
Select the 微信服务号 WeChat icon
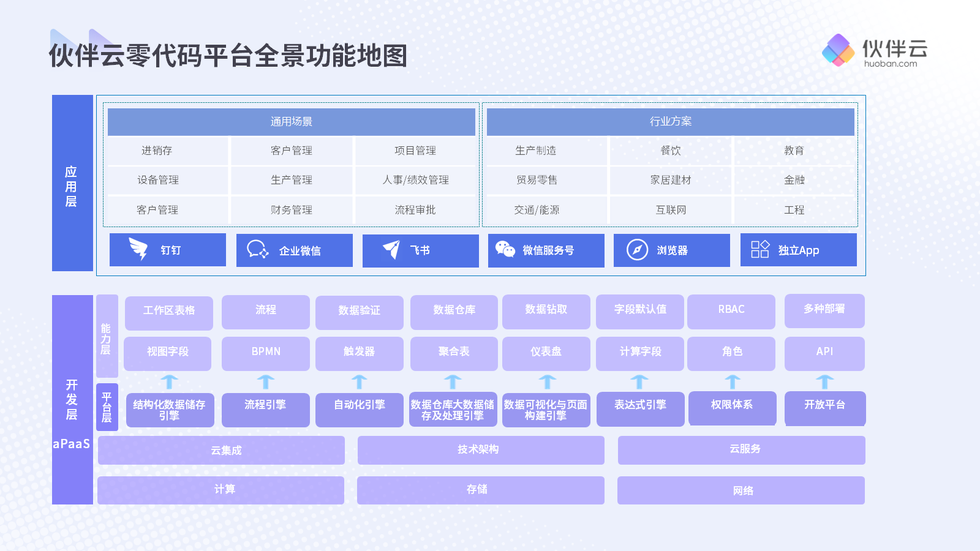507,250
